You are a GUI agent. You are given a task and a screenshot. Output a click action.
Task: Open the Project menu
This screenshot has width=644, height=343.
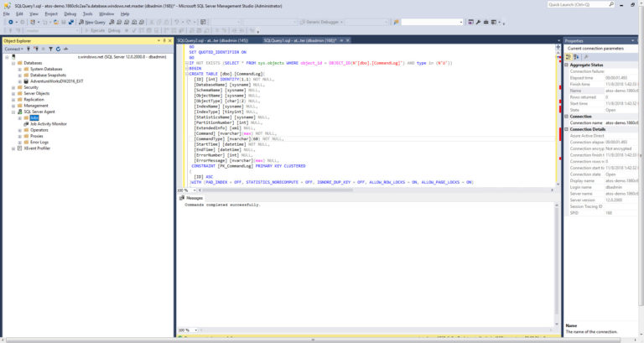point(51,14)
